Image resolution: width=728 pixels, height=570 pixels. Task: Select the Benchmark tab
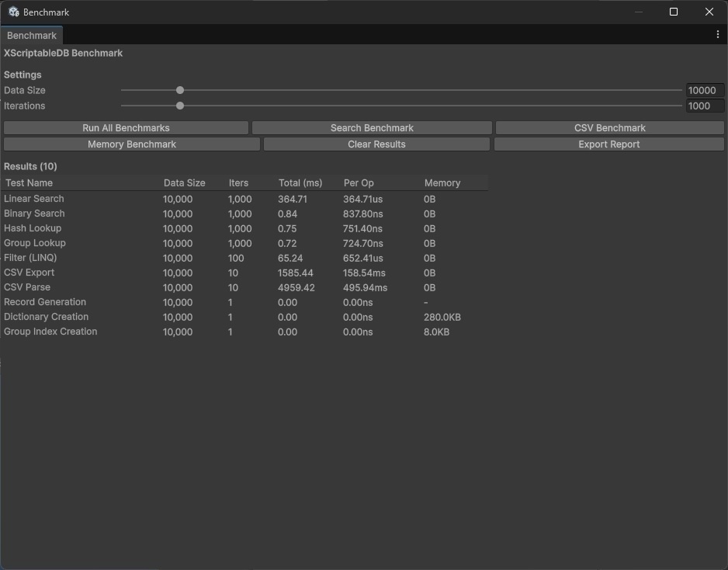[32, 35]
